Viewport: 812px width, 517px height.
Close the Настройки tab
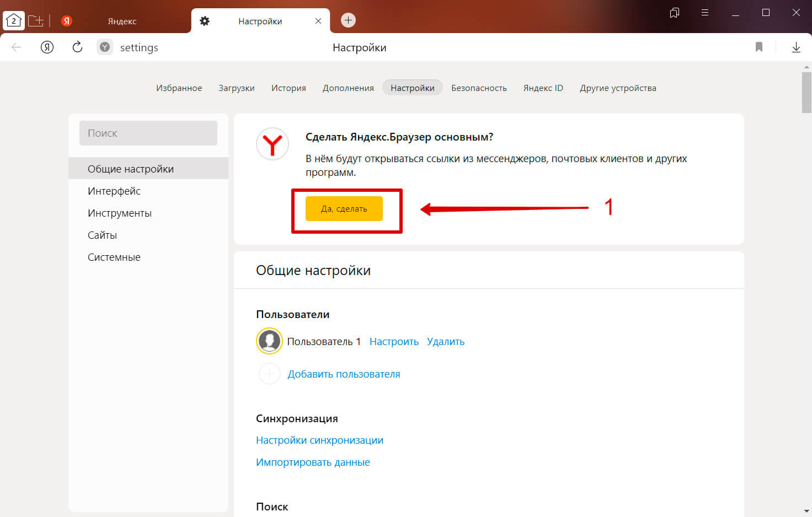pos(318,21)
